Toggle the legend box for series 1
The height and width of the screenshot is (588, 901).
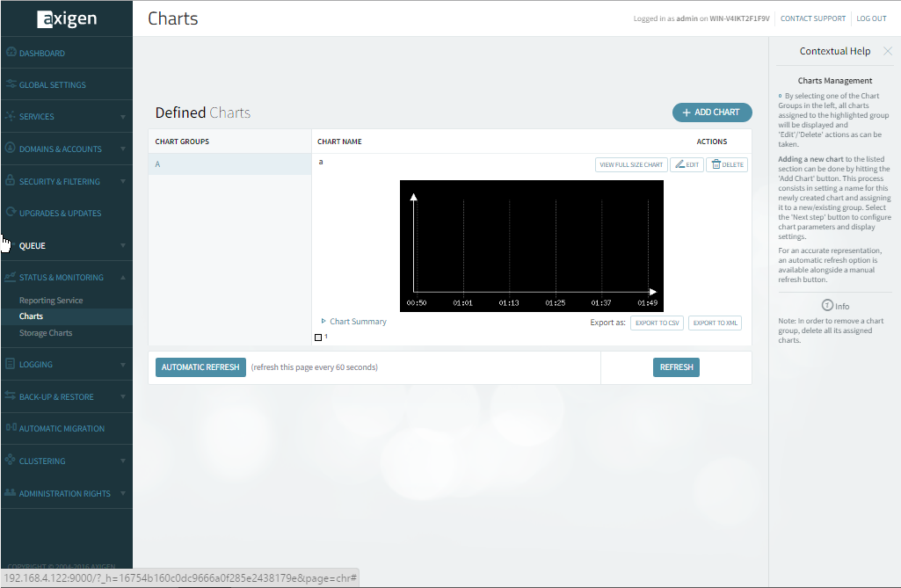(x=318, y=338)
